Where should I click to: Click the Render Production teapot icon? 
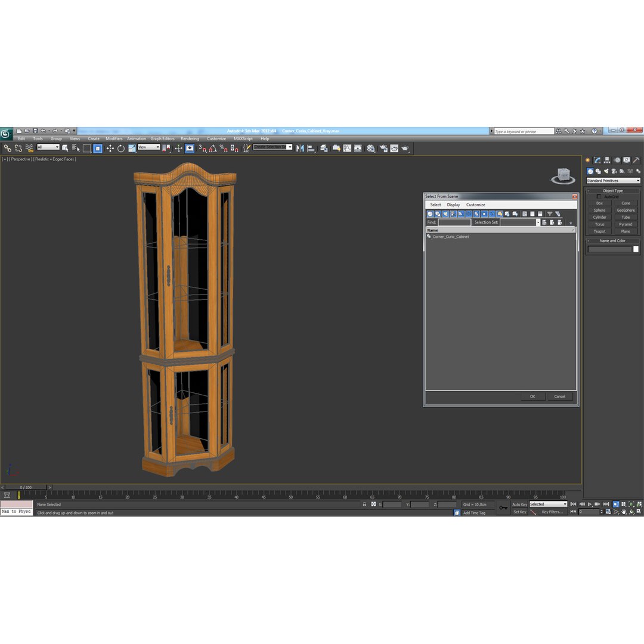click(405, 148)
